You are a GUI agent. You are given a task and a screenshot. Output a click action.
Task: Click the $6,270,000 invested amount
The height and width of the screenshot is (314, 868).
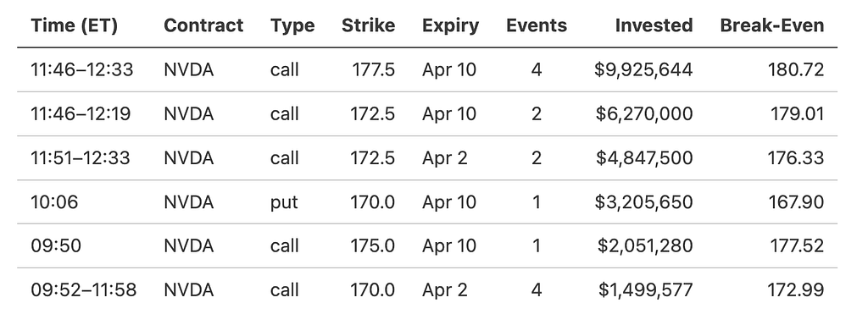pyautogui.click(x=644, y=114)
